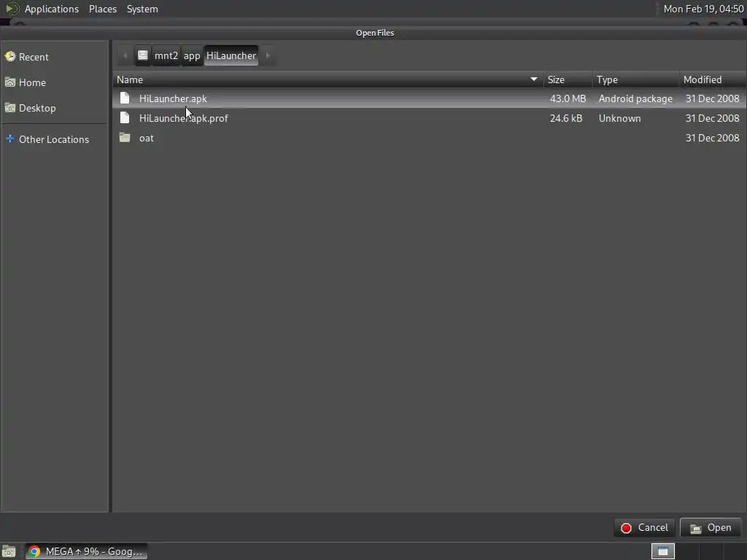Image resolution: width=747 pixels, height=560 pixels.
Task: Select the oat folder icon
Action: pyautogui.click(x=125, y=138)
